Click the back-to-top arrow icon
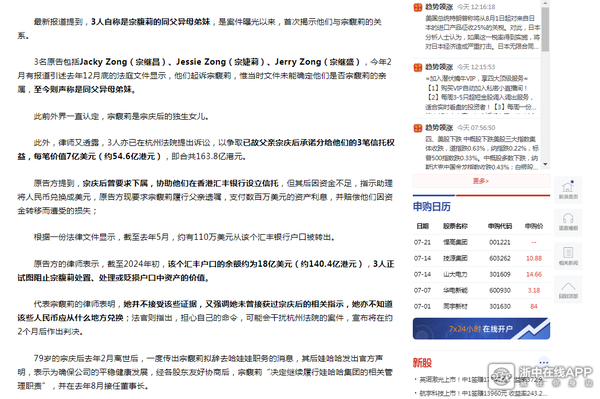Screen dimensions: 600x399 pyautogui.click(x=568, y=289)
